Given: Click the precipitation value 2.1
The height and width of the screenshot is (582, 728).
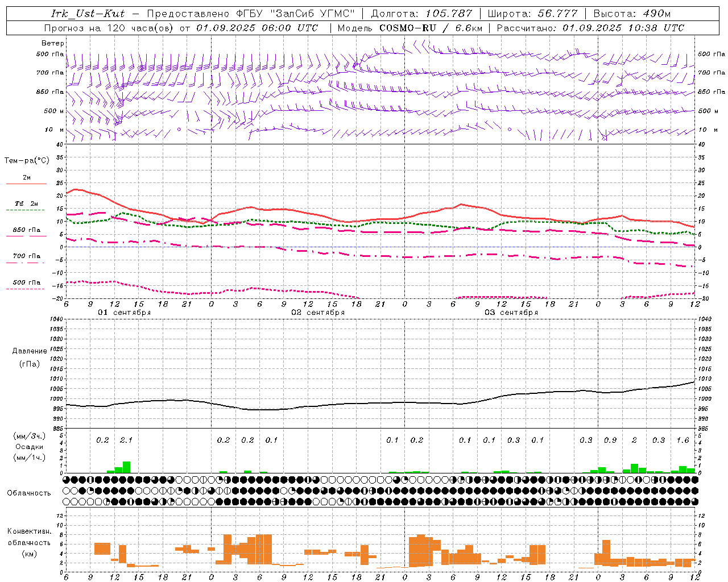Looking at the screenshot, I should click(x=126, y=440).
